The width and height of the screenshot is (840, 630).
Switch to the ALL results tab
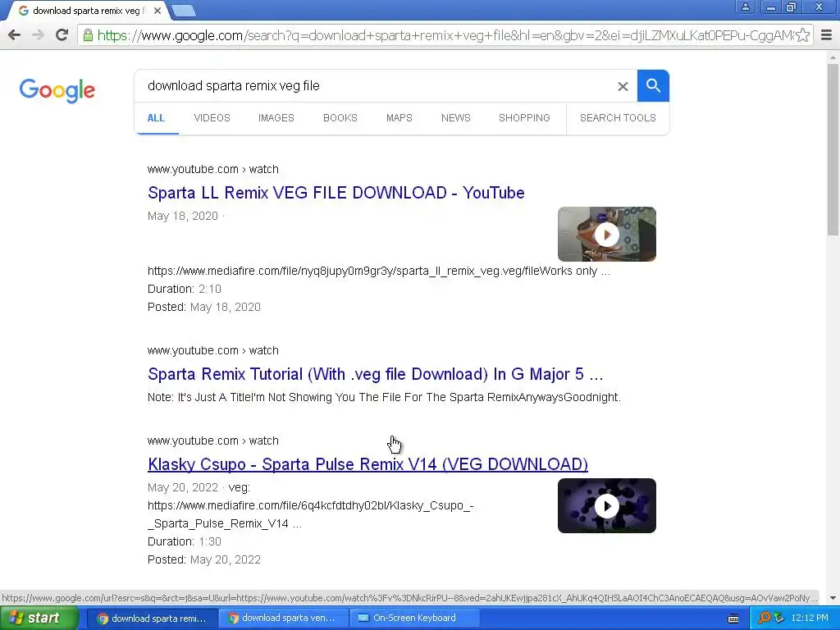click(x=156, y=118)
